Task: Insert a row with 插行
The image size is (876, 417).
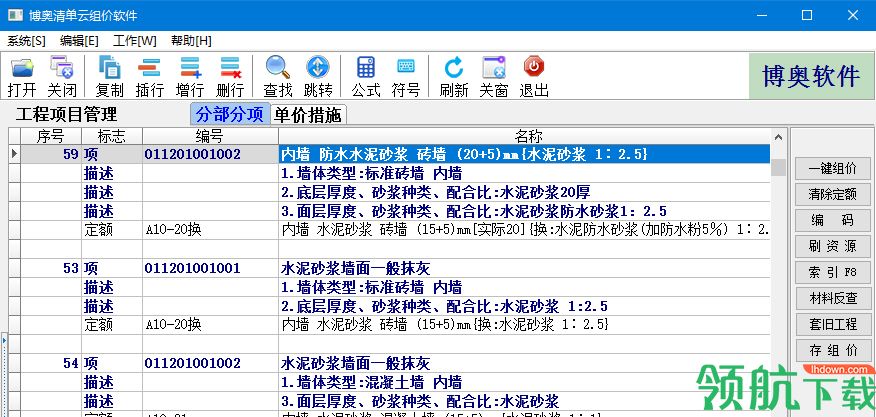Action: (149, 77)
